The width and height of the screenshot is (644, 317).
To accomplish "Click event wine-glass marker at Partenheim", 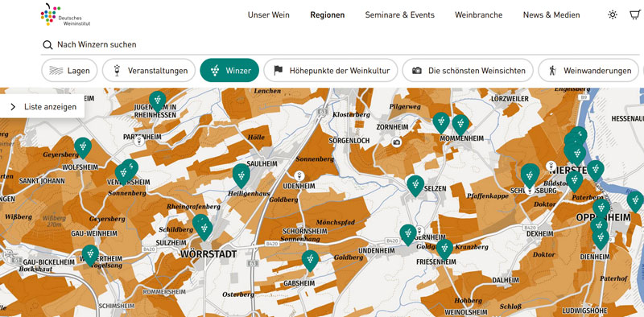I will tap(140, 142).
